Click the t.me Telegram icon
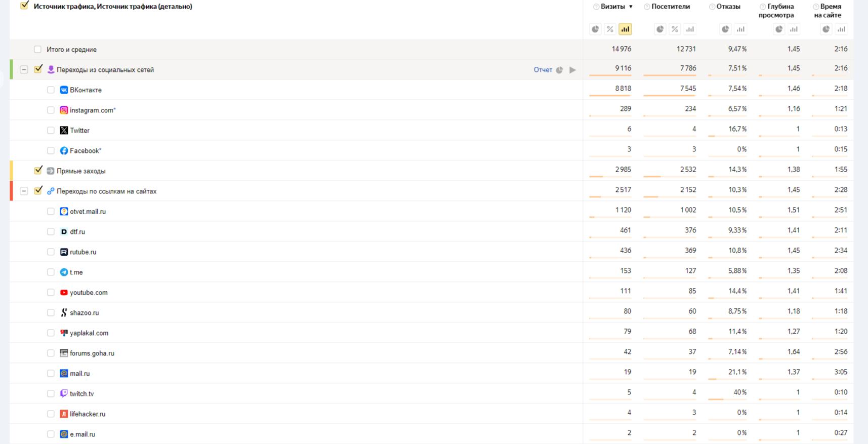868x444 pixels. pos(64,272)
